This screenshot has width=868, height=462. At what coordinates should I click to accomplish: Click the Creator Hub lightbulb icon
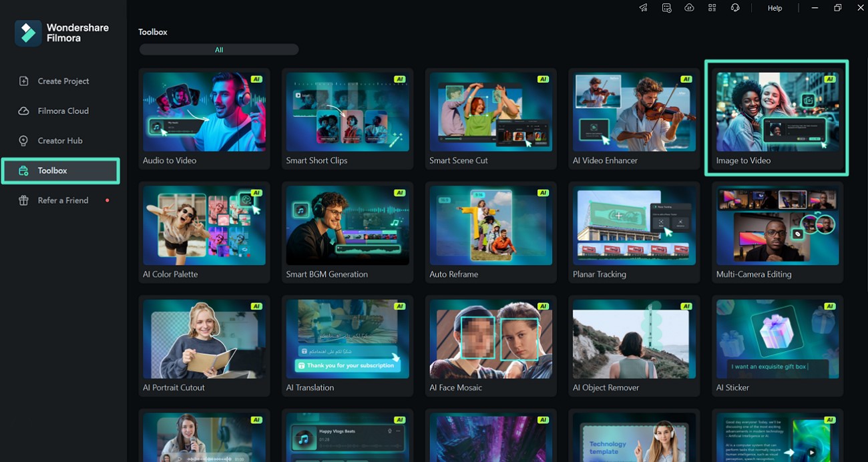[24, 141]
